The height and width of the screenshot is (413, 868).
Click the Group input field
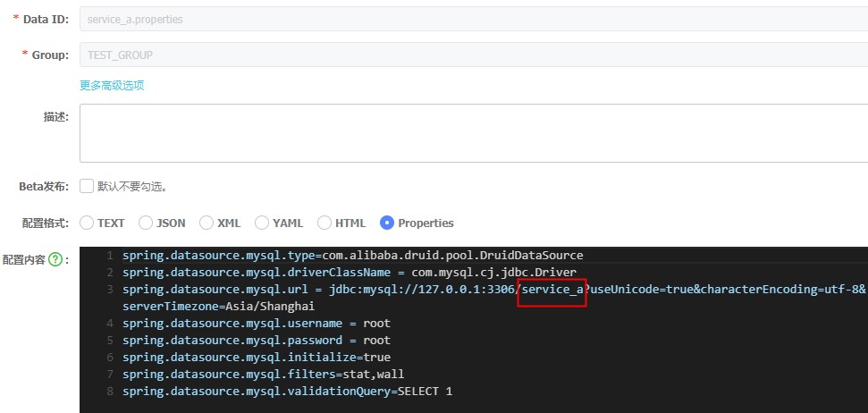click(473, 55)
